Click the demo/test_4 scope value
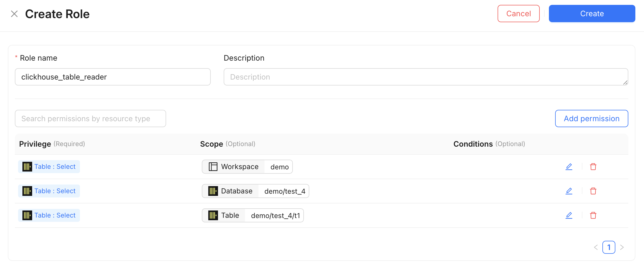Image resolution: width=644 pixels, height=270 pixels. coord(285,191)
